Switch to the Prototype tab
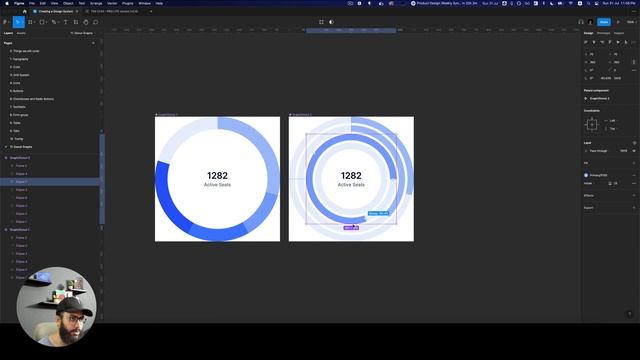Image resolution: width=640 pixels, height=360 pixels. click(x=603, y=33)
